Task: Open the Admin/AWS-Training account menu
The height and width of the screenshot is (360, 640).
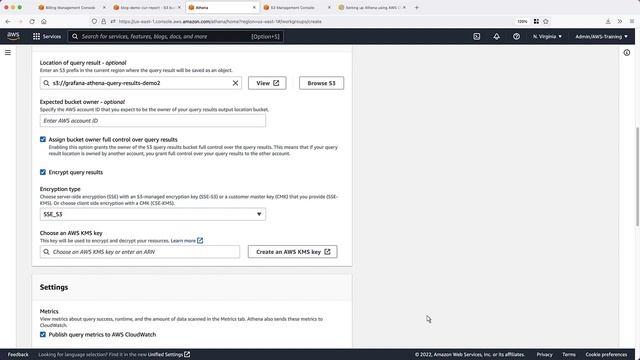Action: pyautogui.click(x=602, y=36)
